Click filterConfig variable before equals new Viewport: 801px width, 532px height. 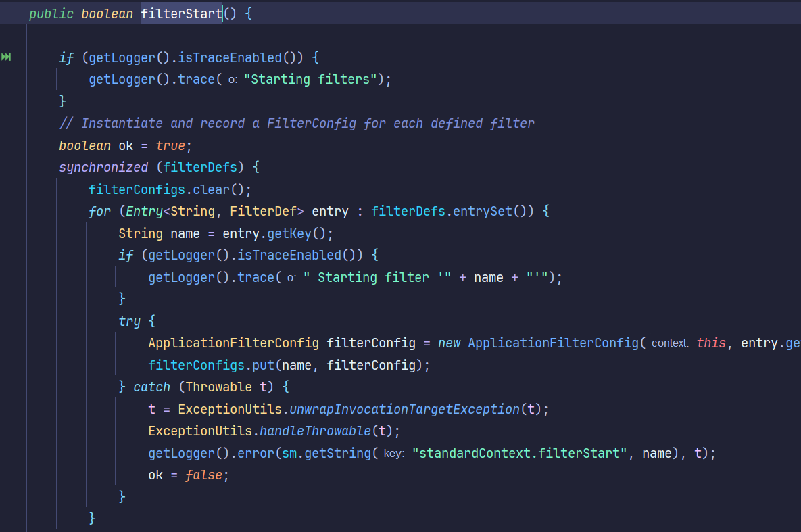point(371,343)
